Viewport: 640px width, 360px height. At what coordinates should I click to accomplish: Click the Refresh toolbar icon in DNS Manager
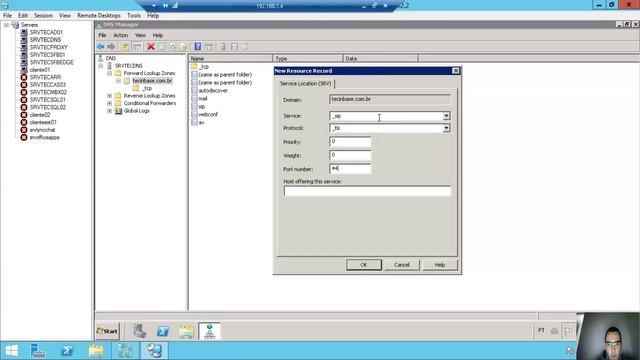(x=173, y=47)
